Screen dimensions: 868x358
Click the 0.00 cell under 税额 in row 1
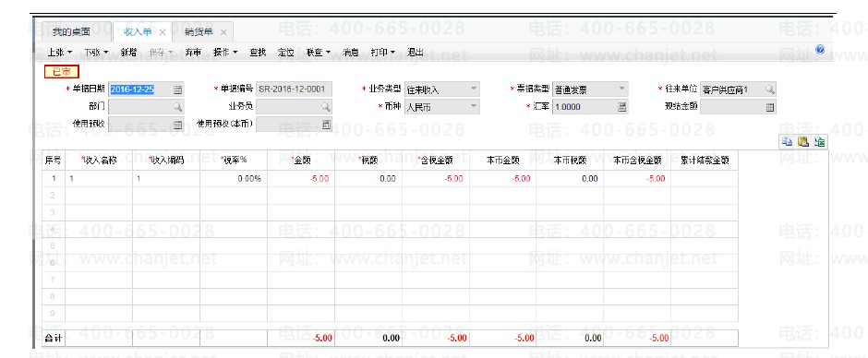click(x=368, y=179)
